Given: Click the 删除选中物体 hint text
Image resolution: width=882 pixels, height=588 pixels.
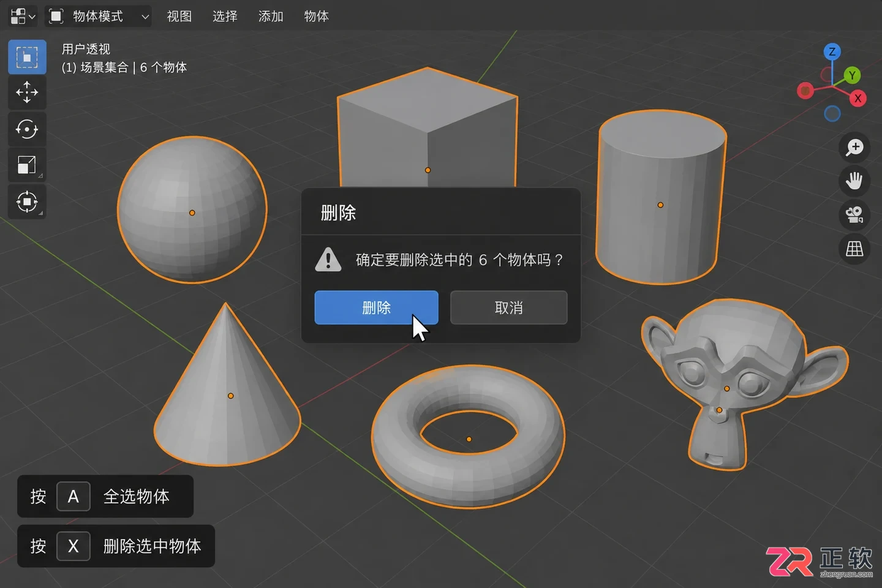Looking at the screenshot, I should click(x=152, y=546).
